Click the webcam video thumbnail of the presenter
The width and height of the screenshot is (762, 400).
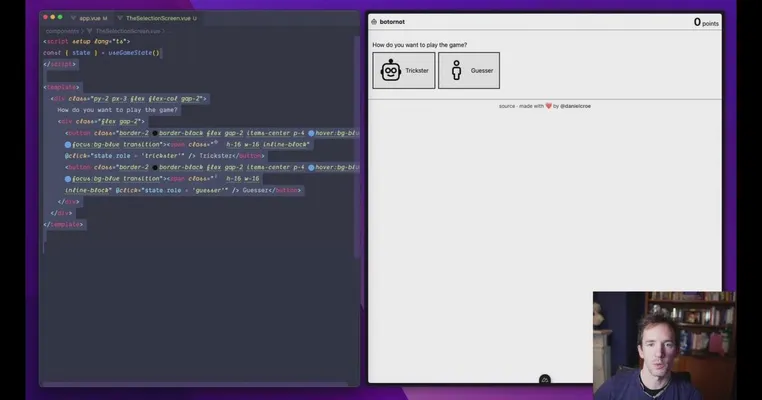(x=664, y=345)
